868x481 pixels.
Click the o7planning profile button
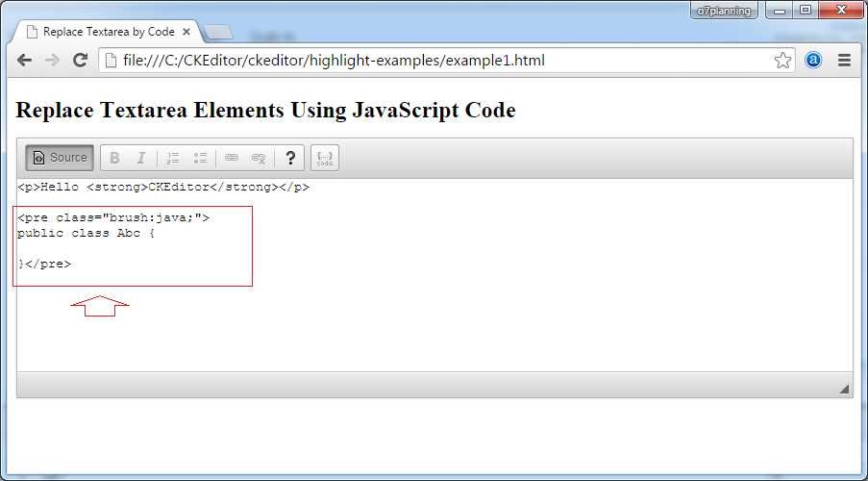[724, 11]
